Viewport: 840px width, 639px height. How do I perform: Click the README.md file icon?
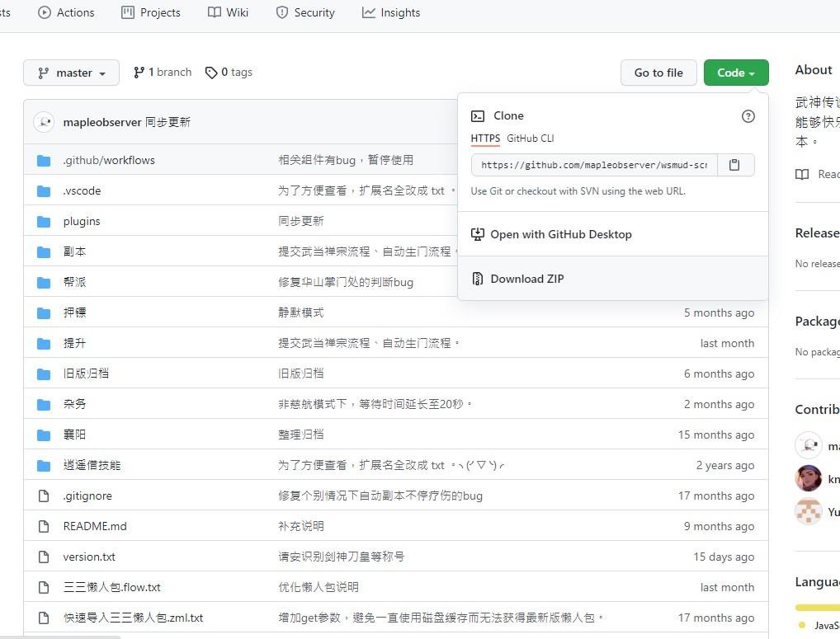pos(44,526)
